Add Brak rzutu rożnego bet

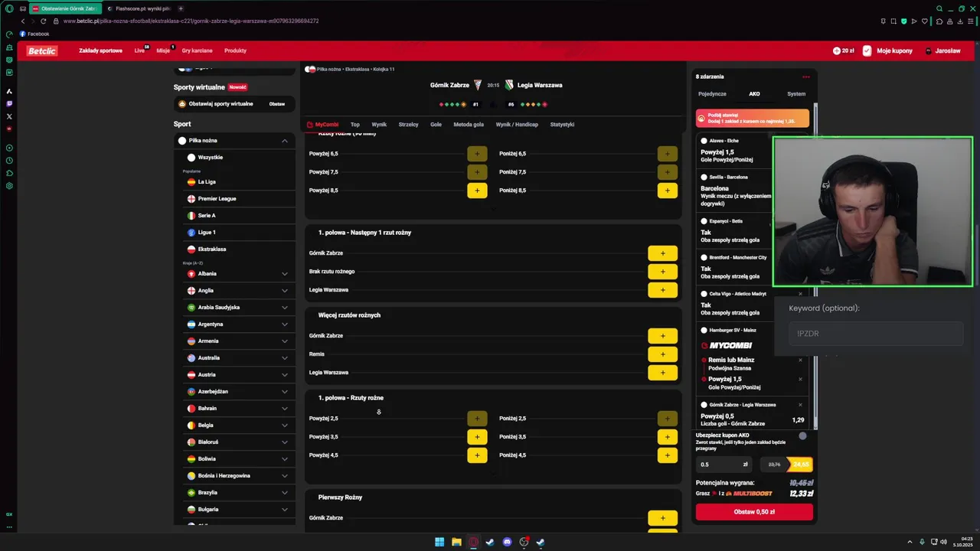[x=662, y=272]
